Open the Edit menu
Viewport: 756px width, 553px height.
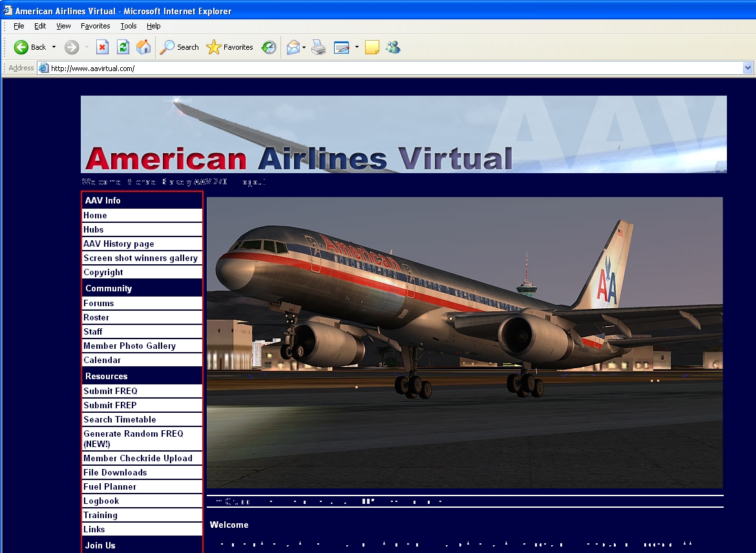click(x=40, y=26)
